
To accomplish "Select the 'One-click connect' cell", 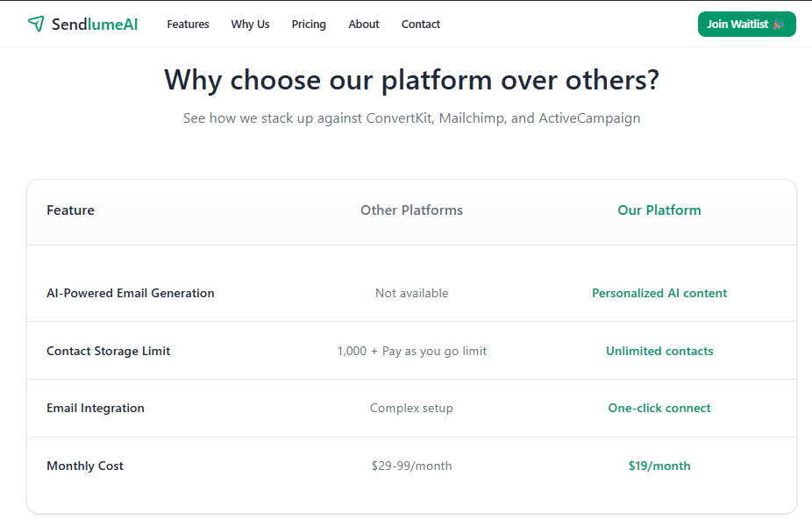I will (659, 408).
